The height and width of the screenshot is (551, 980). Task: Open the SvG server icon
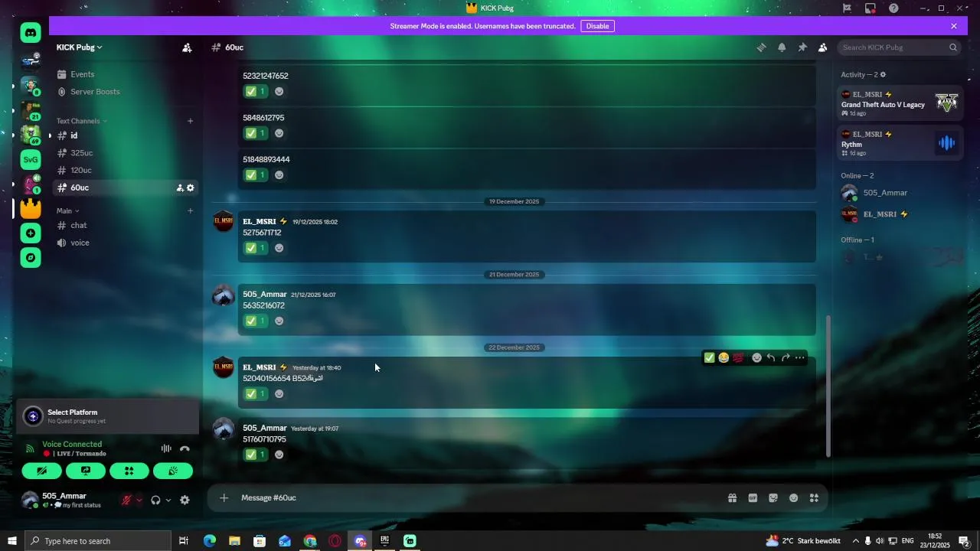[x=31, y=160]
